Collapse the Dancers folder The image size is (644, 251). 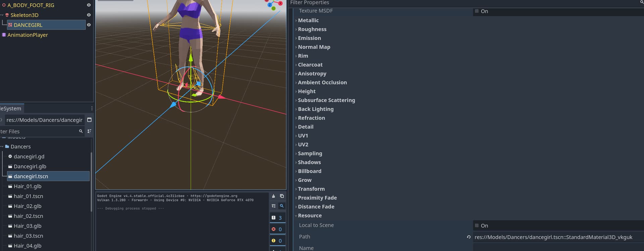click(2, 147)
